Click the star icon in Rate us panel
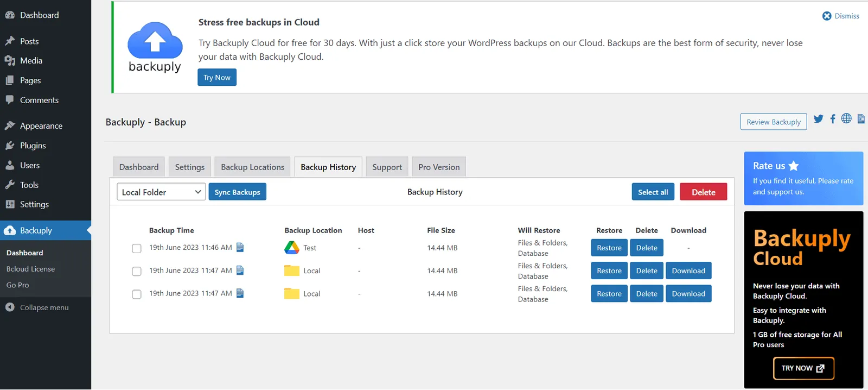The height and width of the screenshot is (390, 868). point(794,166)
